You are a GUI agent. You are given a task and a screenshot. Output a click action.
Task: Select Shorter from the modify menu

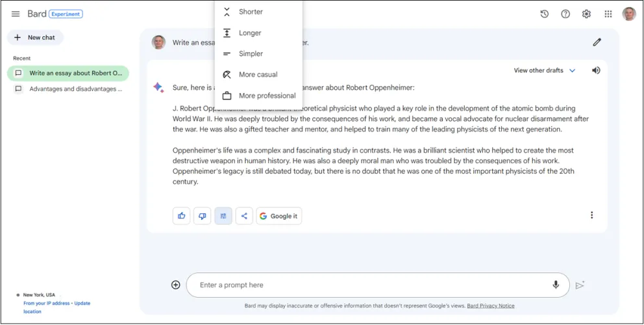[x=251, y=12]
